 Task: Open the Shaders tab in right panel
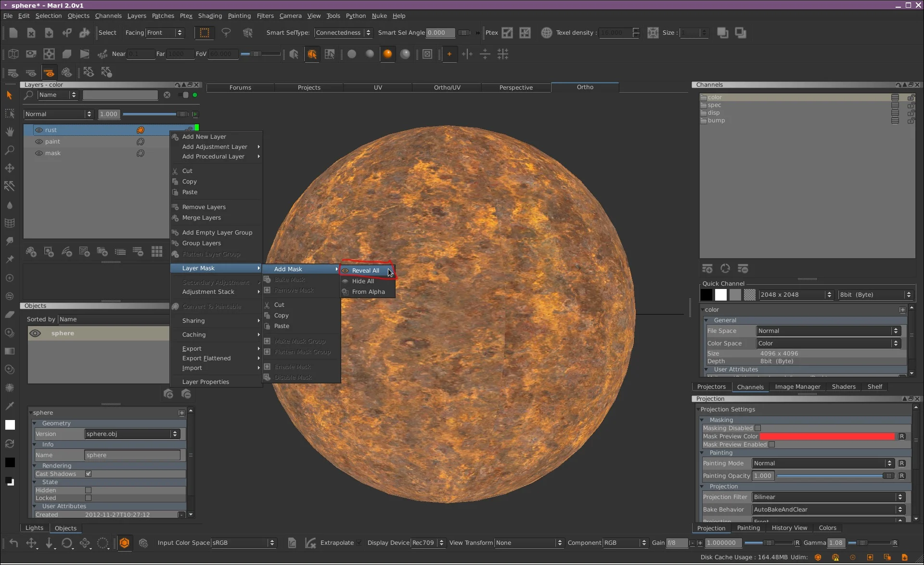pos(843,387)
